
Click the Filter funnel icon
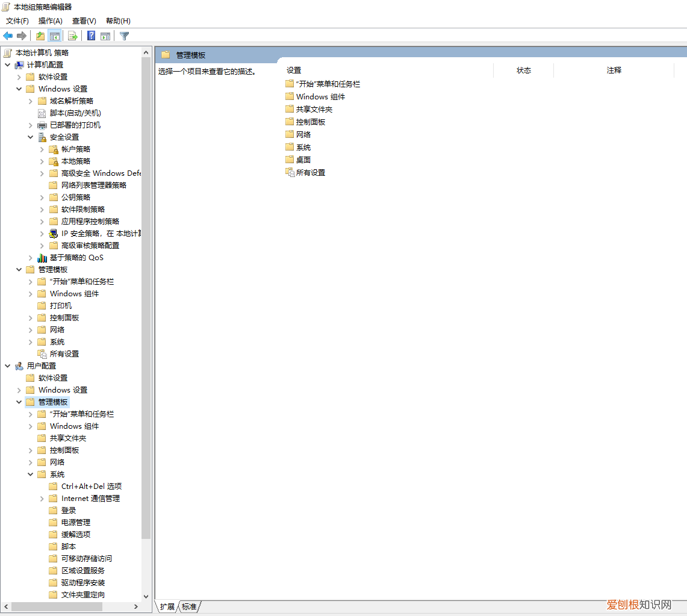point(124,36)
